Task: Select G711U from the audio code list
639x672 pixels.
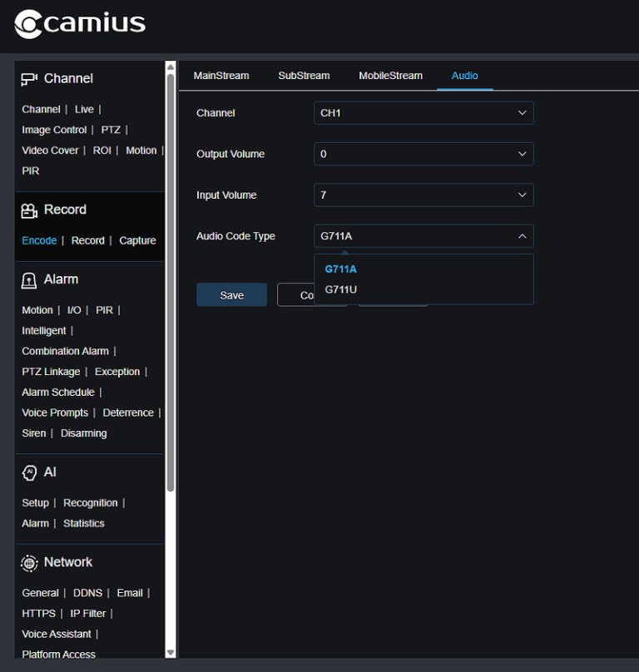Action: [x=340, y=289]
